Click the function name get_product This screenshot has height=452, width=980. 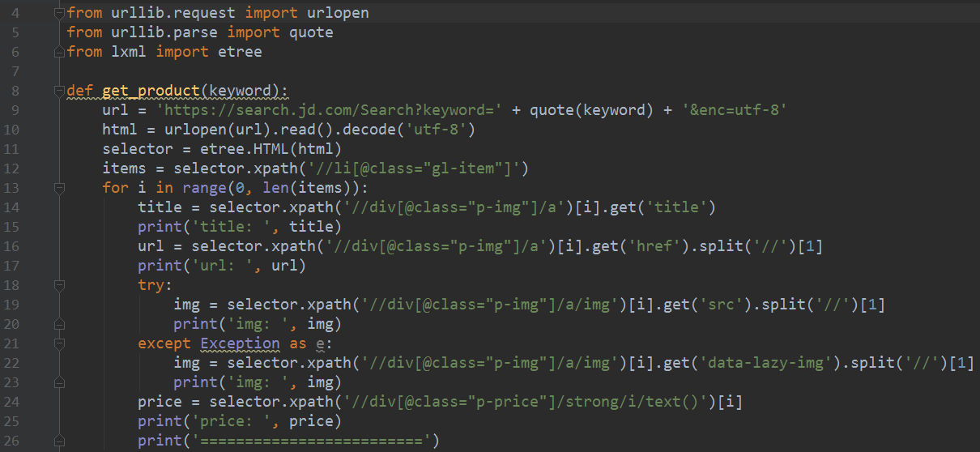click(152, 91)
